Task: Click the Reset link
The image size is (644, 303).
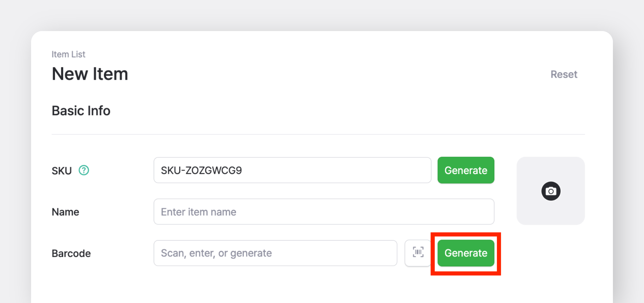Action: (x=564, y=74)
